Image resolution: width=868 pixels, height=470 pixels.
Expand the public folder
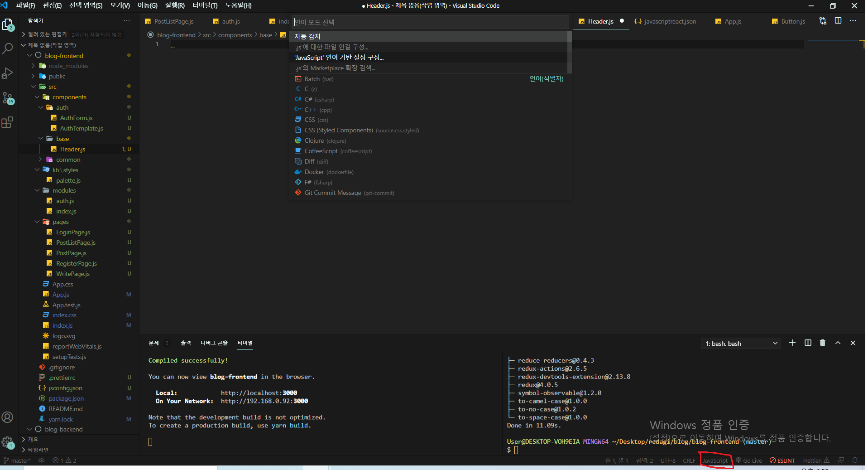click(33, 76)
